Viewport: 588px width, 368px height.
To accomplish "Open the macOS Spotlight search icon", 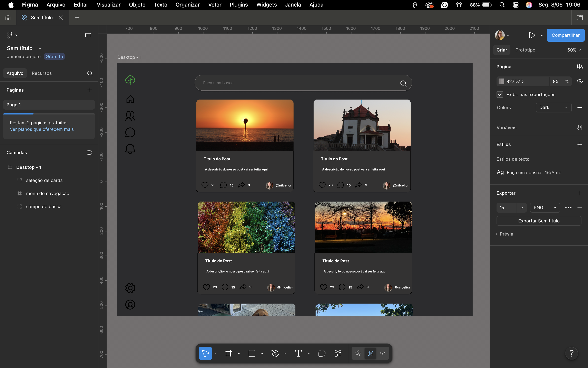I will (x=502, y=5).
